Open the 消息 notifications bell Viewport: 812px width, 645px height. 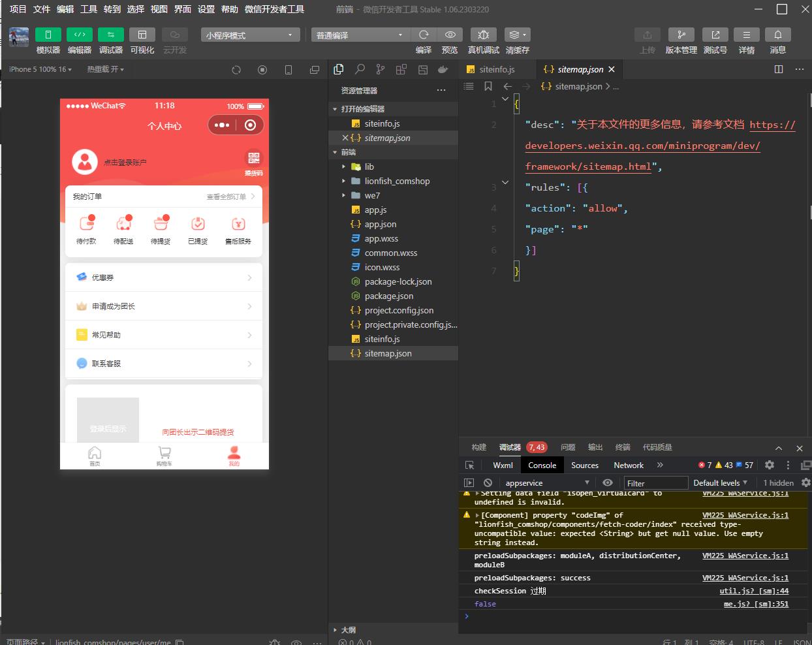point(778,35)
